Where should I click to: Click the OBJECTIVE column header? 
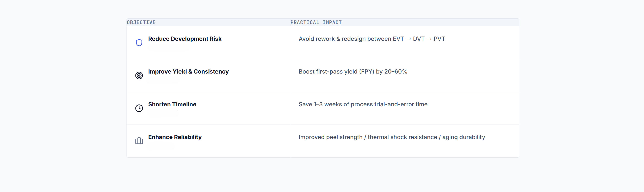pos(141,22)
